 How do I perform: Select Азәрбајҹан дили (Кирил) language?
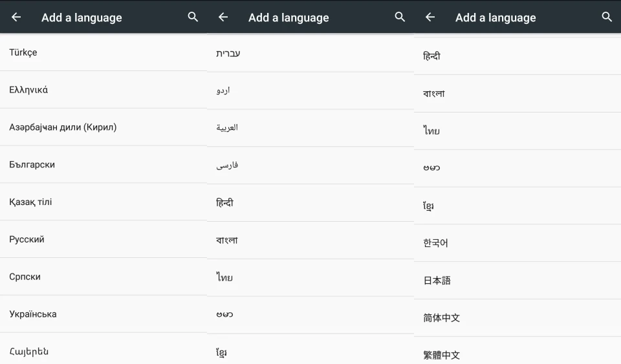(x=103, y=127)
